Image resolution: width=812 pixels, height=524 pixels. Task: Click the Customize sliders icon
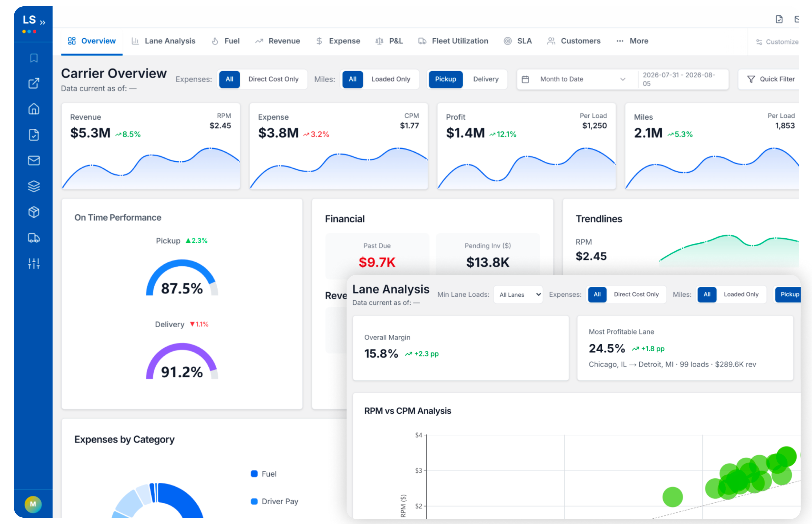(x=759, y=42)
